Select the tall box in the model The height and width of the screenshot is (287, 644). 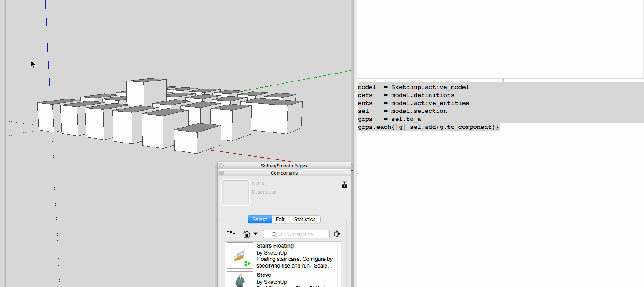click(146, 93)
